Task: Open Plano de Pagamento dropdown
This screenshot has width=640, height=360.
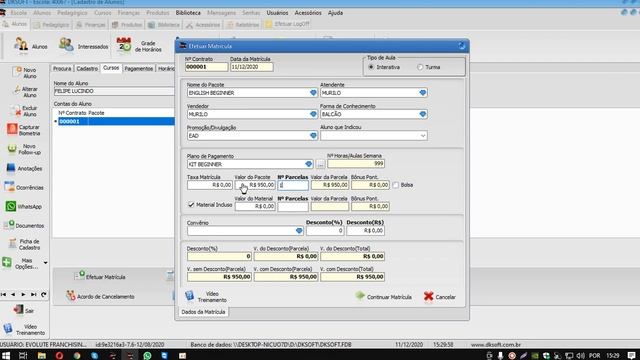Action: click(x=308, y=164)
